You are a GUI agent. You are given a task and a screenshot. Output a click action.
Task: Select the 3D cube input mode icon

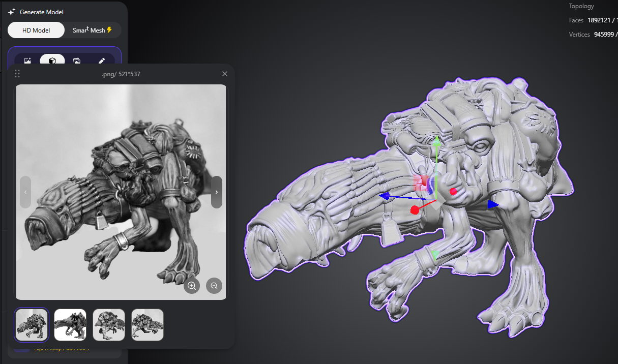coord(52,60)
